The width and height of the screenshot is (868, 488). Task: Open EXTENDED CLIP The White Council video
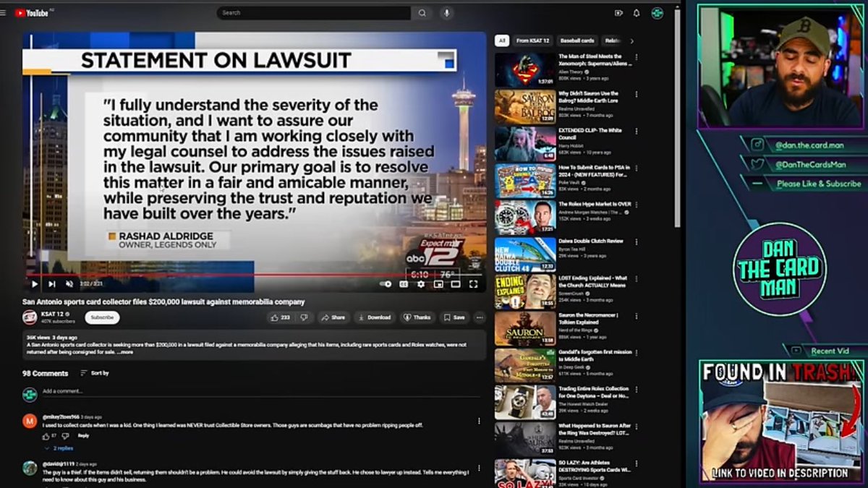(525, 144)
